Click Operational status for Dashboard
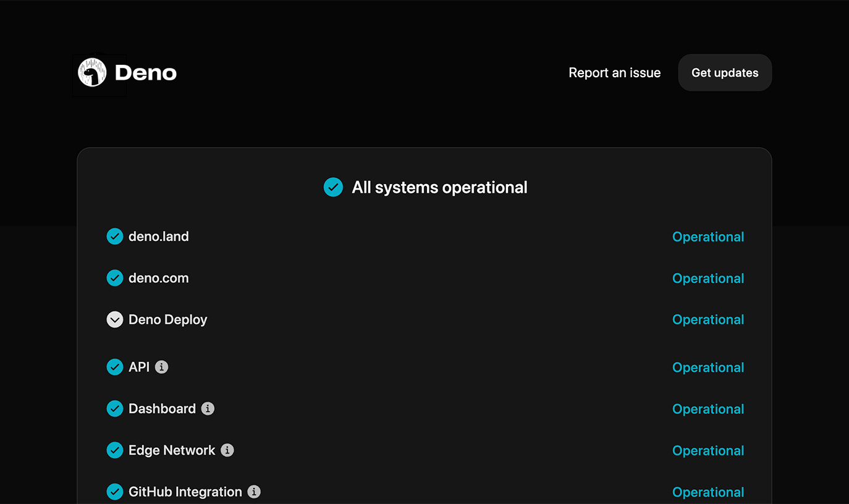This screenshot has width=849, height=504. click(x=708, y=409)
